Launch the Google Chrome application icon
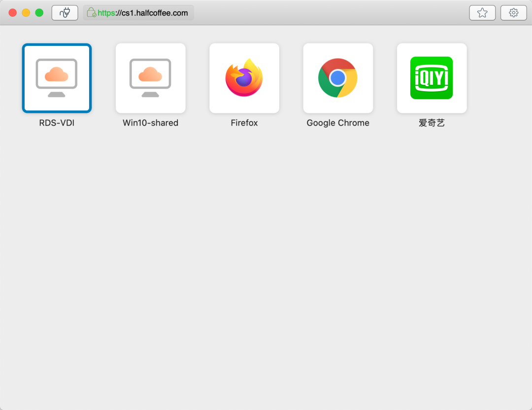The width and height of the screenshot is (532, 410). pyautogui.click(x=338, y=78)
